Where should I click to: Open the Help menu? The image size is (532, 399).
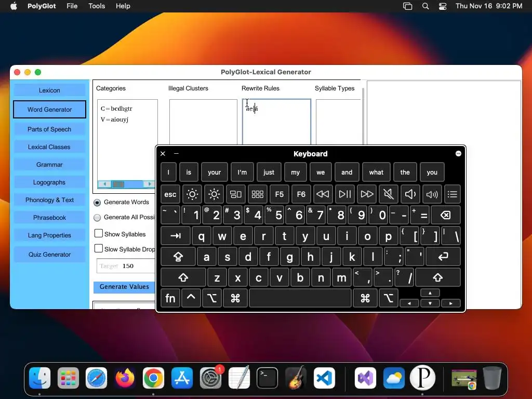(x=123, y=6)
